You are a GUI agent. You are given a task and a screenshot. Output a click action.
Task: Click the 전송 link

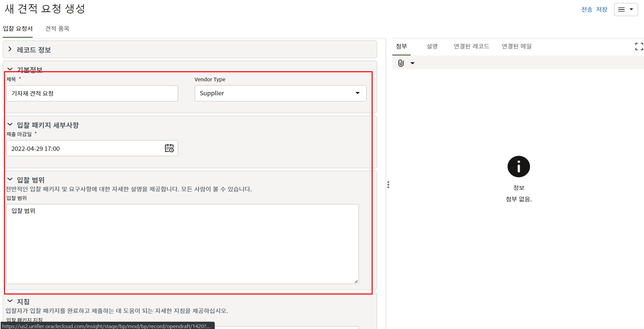(x=587, y=9)
